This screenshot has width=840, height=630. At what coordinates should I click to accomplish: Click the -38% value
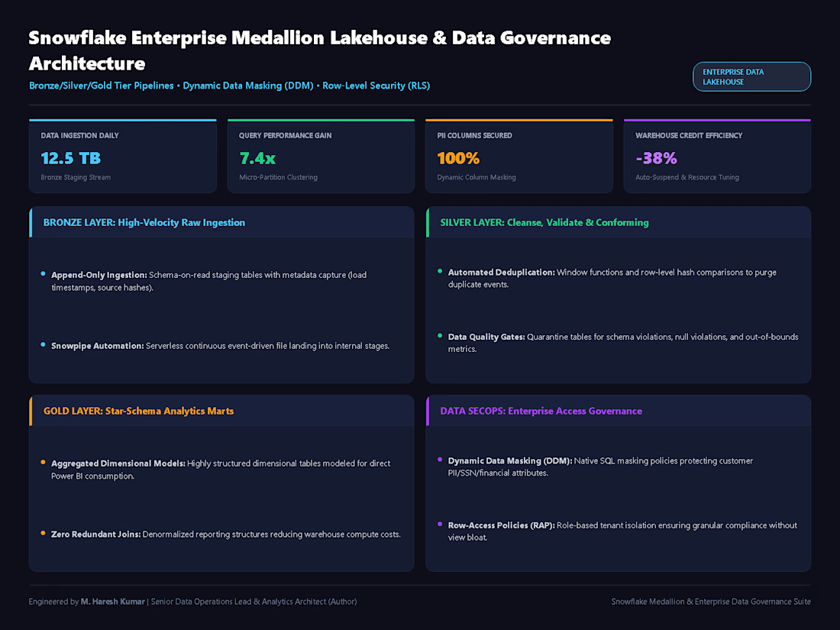pyautogui.click(x=656, y=158)
